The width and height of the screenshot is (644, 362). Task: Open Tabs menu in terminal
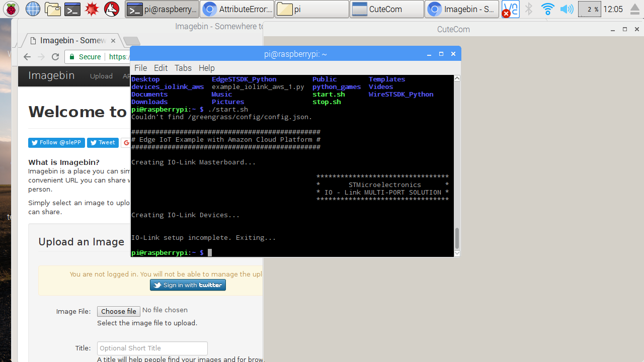pos(183,68)
